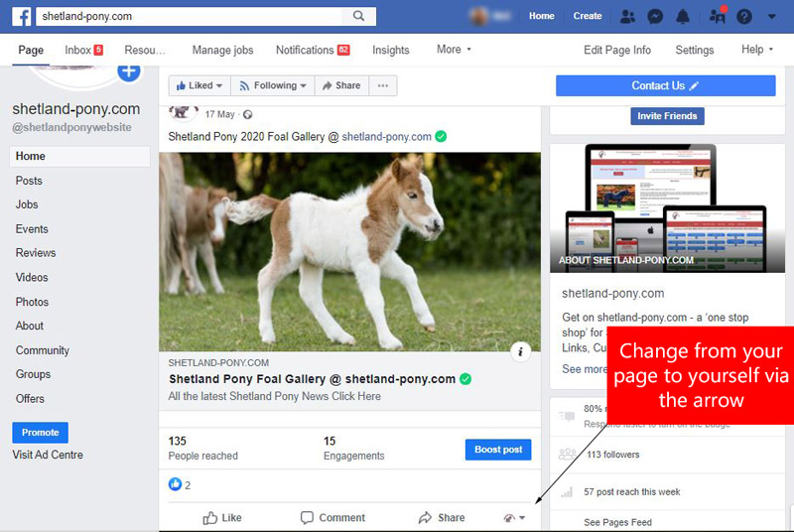Select Reviews in the left sidebar
This screenshot has height=532, width=794.
point(36,252)
